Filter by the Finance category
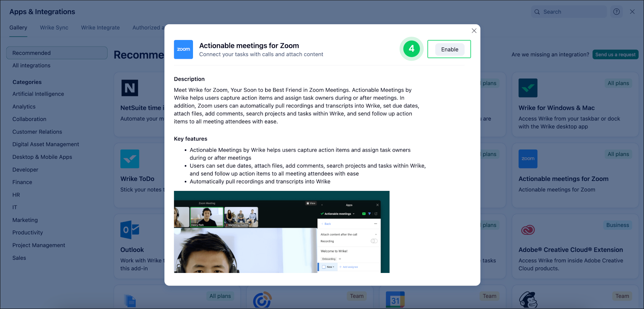Image resolution: width=644 pixels, height=309 pixels. coord(22,182)
